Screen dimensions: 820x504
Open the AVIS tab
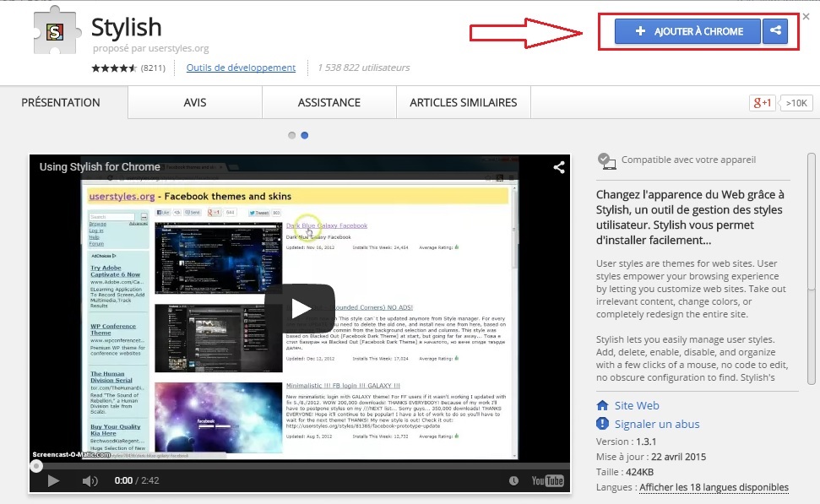(x=195, y=102)
